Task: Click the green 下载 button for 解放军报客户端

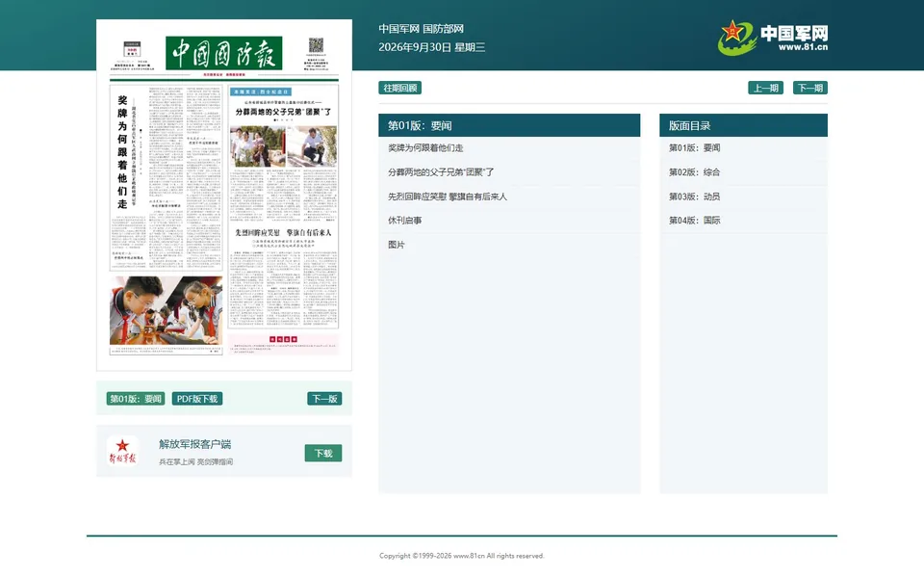Action: point(323,453)
